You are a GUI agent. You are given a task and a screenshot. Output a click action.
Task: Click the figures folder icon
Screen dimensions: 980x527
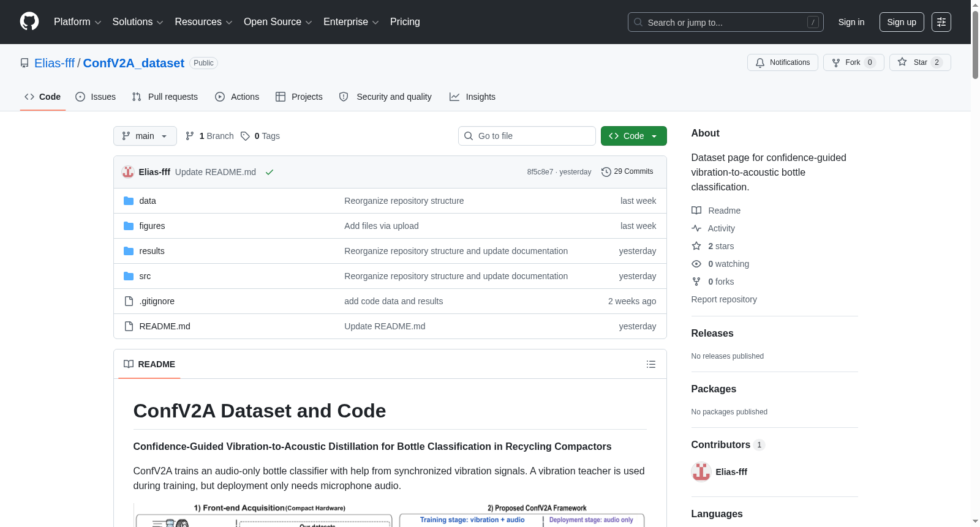click(x=129, y=226)
